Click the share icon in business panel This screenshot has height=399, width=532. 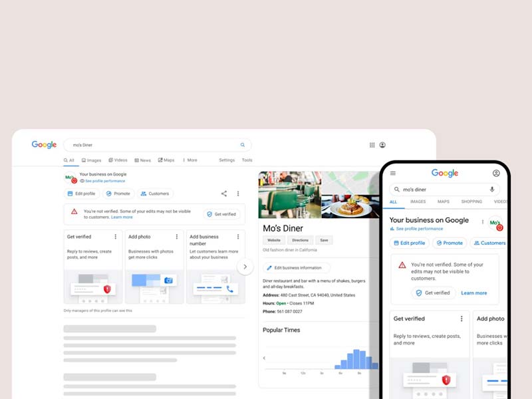(x=224, y=194)
